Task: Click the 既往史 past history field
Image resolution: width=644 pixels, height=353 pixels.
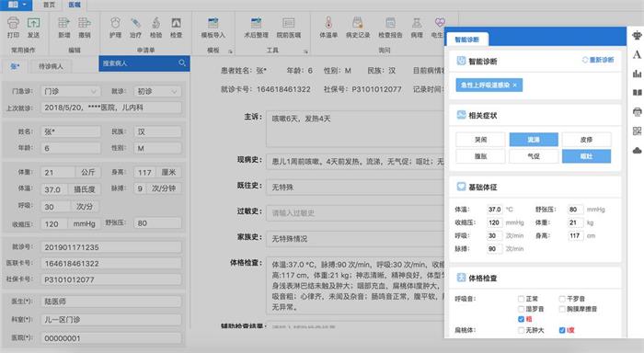Action: click(x=356, y=187)
